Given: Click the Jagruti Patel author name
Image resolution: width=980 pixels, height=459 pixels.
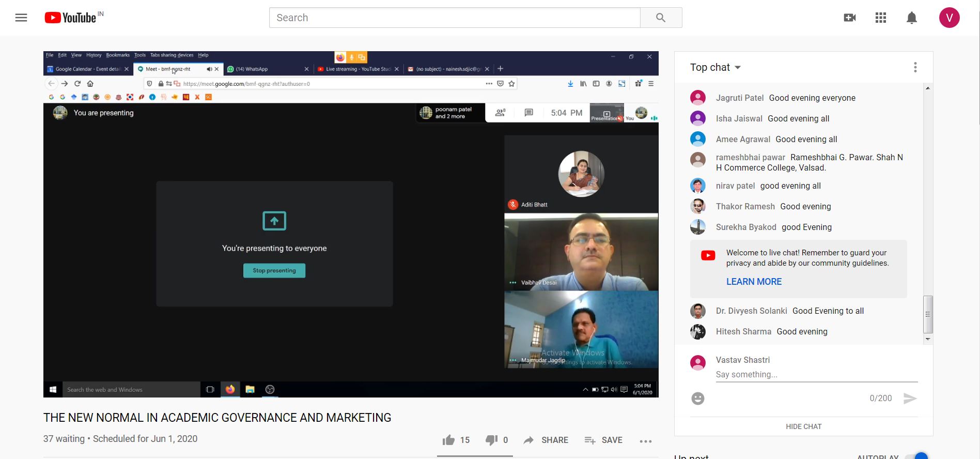Looking at the screenshot, I should coord(740,98).
